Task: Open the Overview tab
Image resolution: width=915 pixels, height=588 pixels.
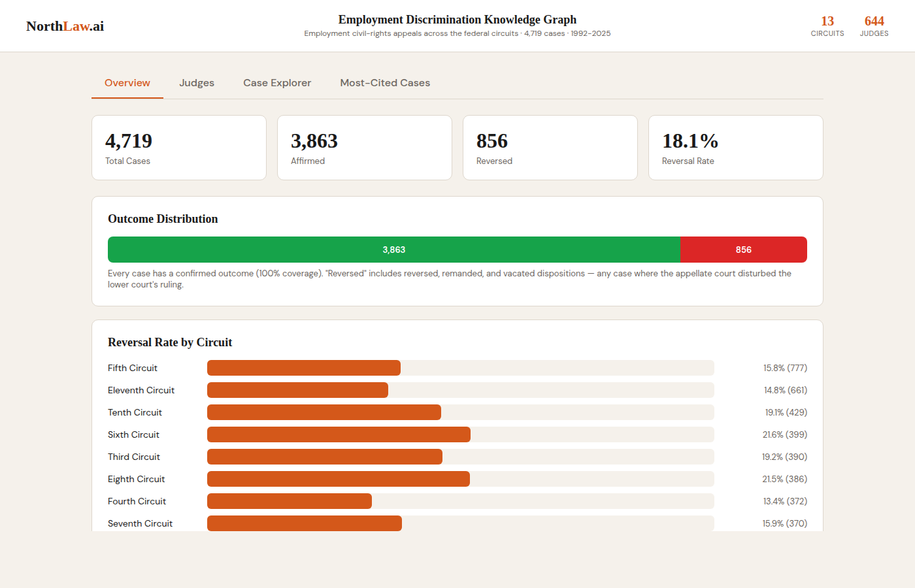Action: coord(127,83)
